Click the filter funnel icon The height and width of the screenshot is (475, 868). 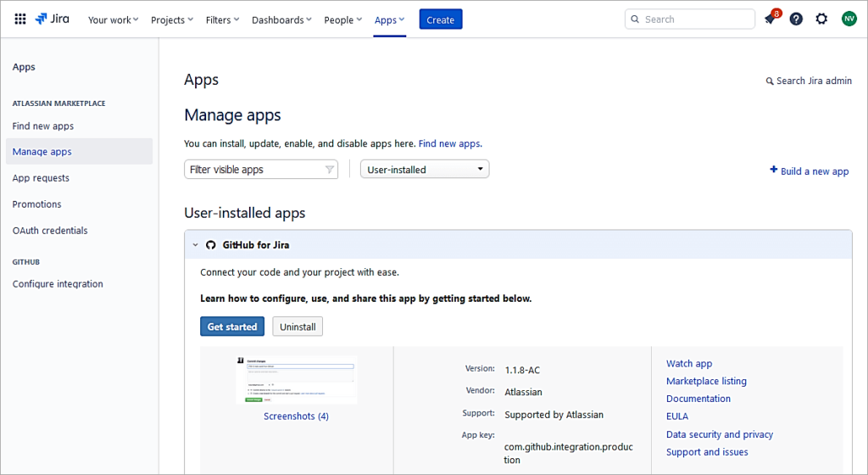[x=330, y=170]
